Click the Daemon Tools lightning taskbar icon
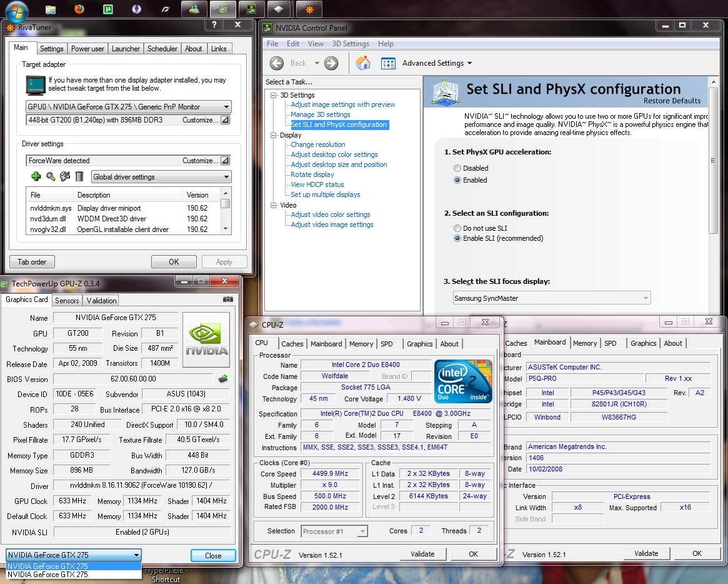Image resolution: width=728 pixels, height=584 pixels. (136, 9)
